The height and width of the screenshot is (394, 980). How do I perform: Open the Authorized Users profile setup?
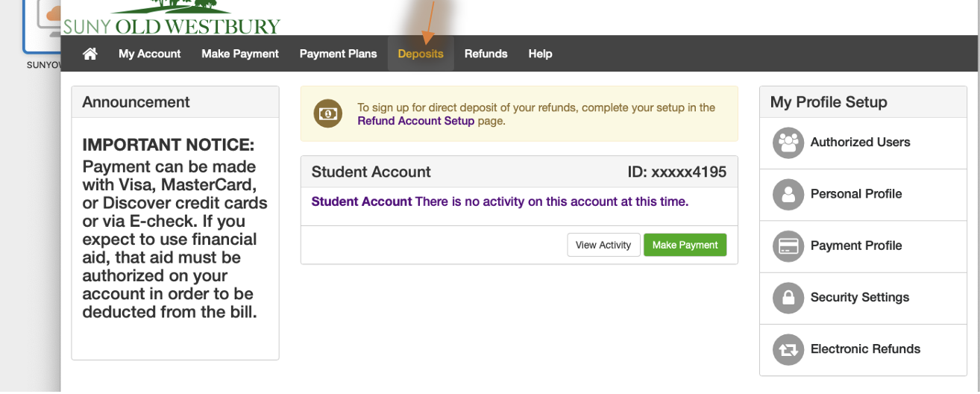[x=860, y=143]
